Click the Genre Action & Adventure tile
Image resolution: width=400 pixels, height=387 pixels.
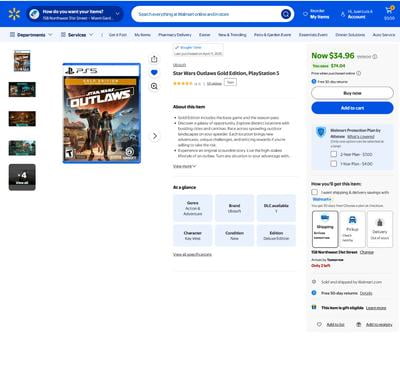click(193, 208)
